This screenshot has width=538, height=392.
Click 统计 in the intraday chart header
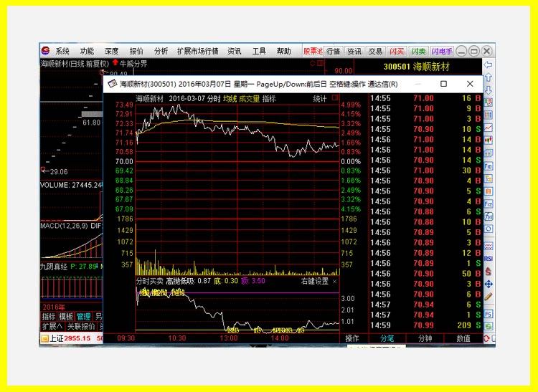[319, 99]
